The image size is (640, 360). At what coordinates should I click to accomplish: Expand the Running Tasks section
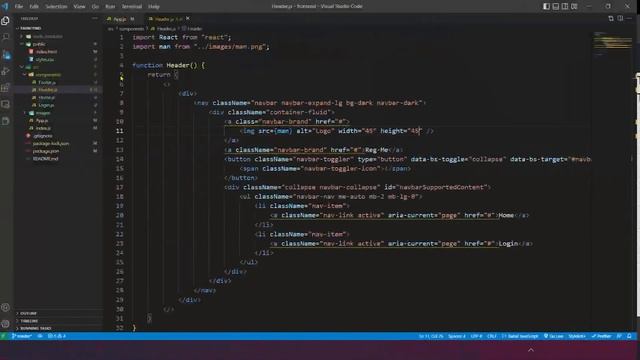pos(36,328)
